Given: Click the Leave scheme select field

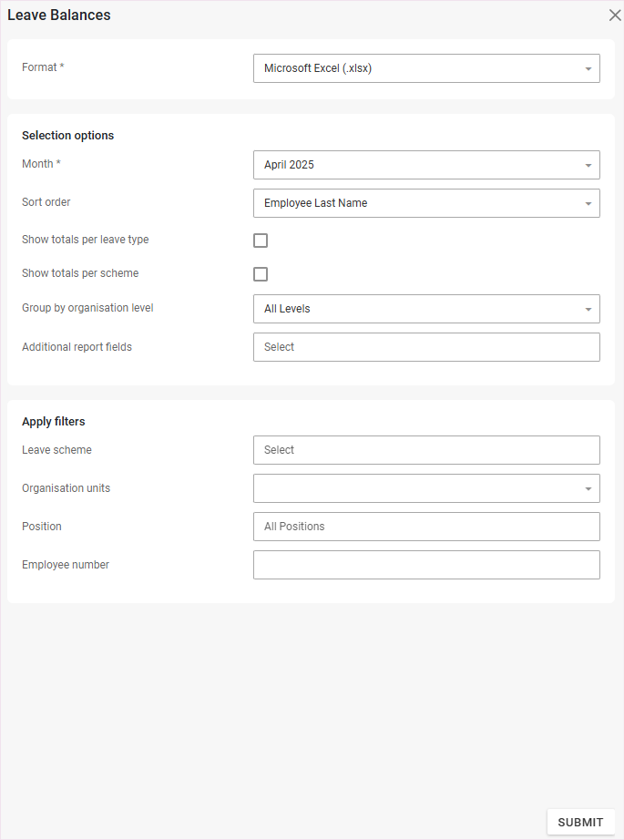Looking at the screenshot, I should (425, 450).
